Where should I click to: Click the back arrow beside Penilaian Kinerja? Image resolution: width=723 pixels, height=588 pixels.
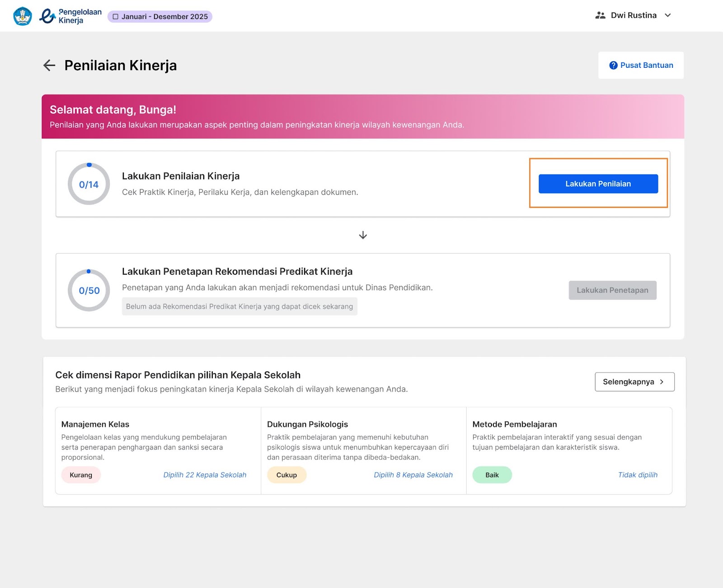pyautogui.click(x=49, y=66)
